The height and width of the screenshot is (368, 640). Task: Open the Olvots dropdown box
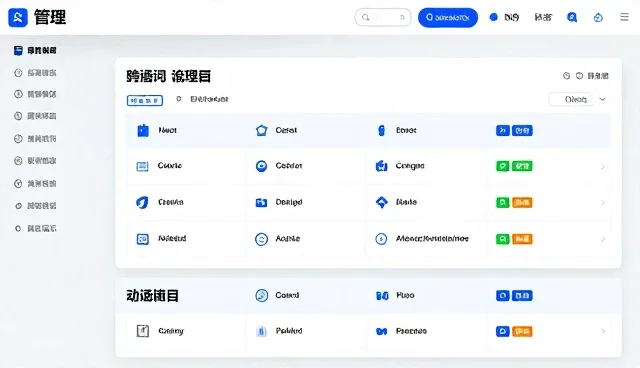(x=571, y=99)
